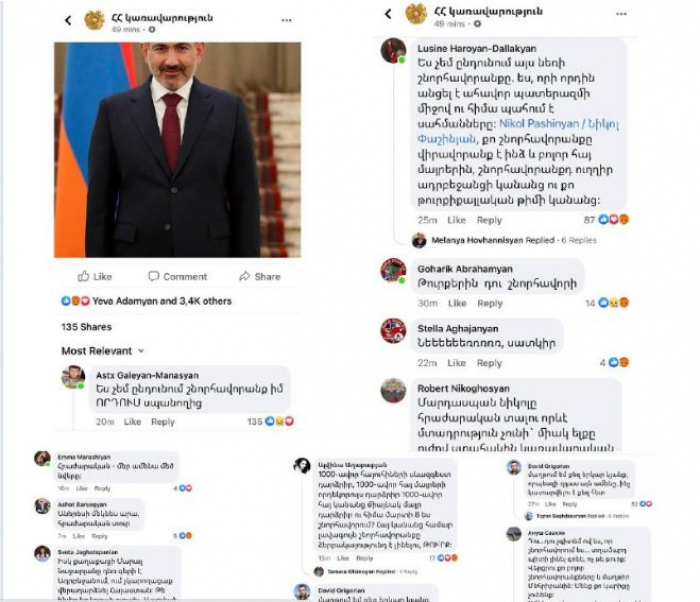The image size is (700, 602).
Task: Open the three-dot menu on left post
Action: pos(286,20)
